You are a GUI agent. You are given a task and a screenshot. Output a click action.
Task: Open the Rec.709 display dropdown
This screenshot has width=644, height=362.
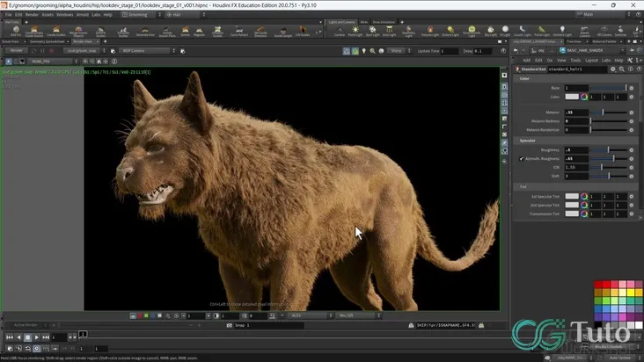click(x=359, y=315)
